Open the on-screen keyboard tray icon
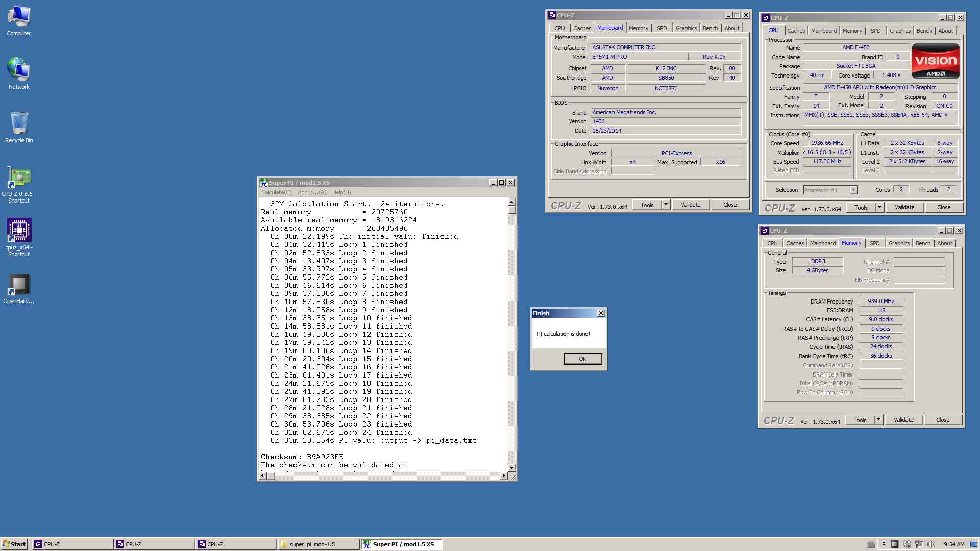Viewport: 980px width, 551px height. (871, 544)
